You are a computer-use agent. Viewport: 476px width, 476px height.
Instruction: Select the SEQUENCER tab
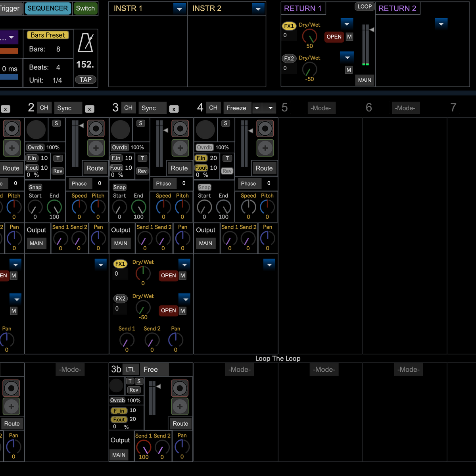point(48,8)
